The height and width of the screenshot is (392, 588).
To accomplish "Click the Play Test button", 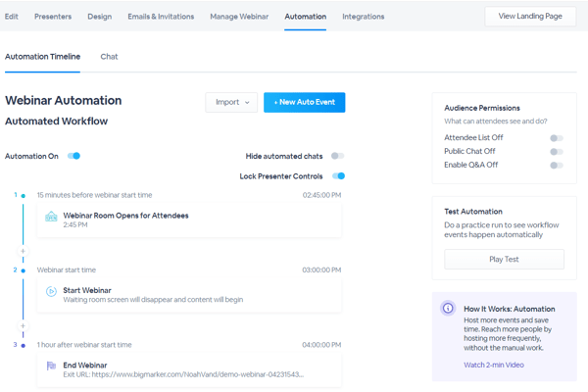I will [x=504, y=259].
